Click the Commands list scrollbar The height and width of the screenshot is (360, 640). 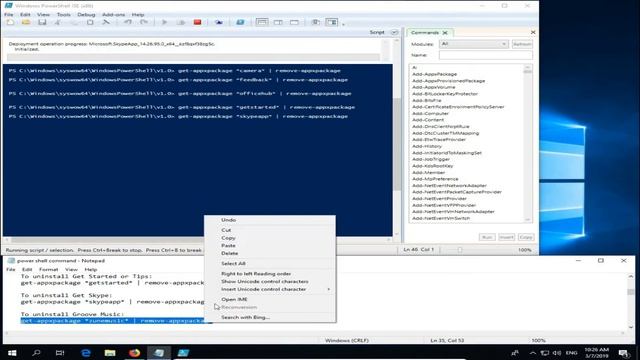click(527, 143)
